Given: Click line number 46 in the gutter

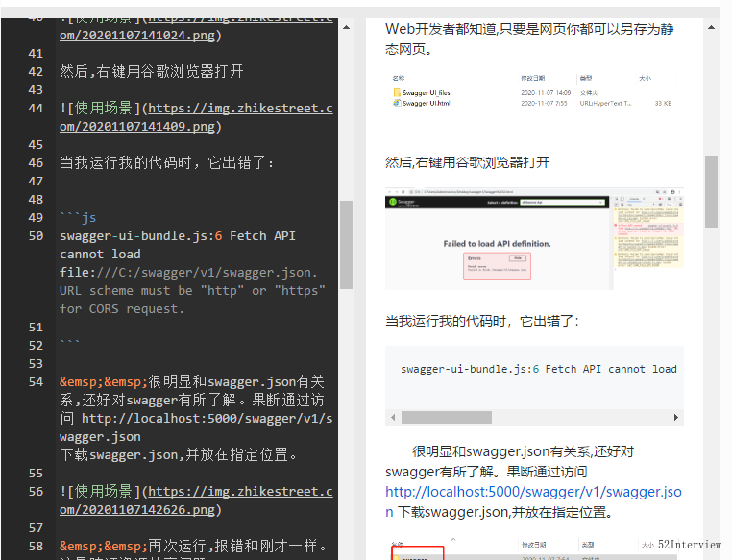Looking at the screenshot, I should 36,163.
